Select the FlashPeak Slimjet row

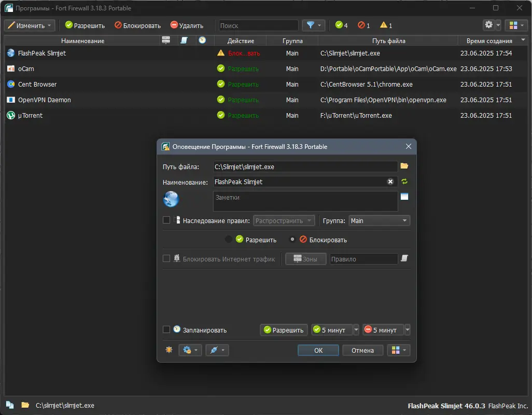pos(266,53)
